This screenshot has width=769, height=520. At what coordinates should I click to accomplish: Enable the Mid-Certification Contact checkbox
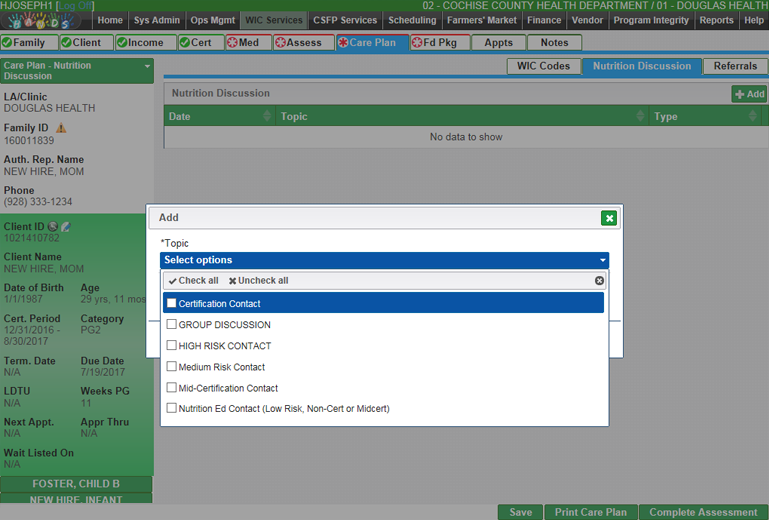coord(172,388)
